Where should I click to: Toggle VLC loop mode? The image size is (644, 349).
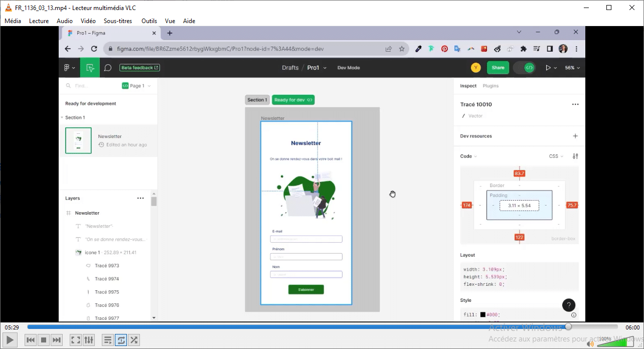[121, 340]
